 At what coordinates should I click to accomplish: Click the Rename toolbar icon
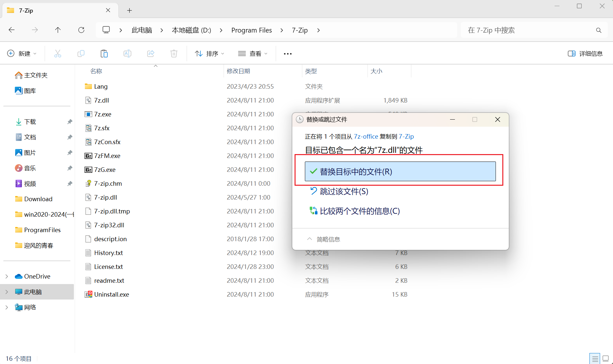click(127, 54)
